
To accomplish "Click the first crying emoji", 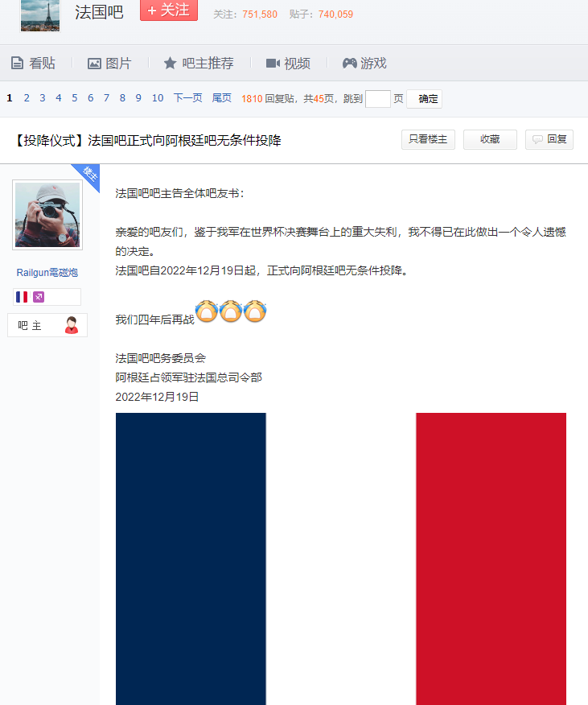I will click(x=207, y=311).
